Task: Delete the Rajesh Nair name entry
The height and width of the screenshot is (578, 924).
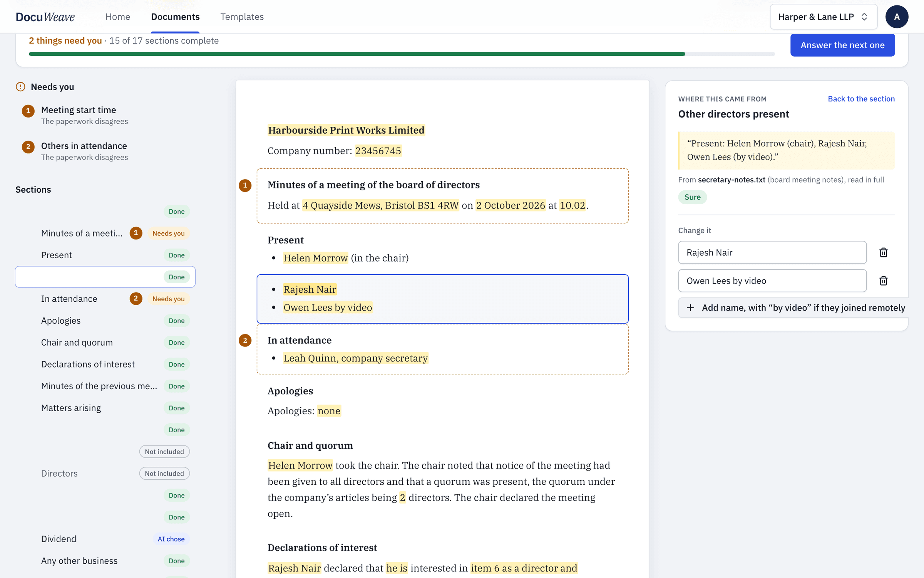Action: (883, 252)
